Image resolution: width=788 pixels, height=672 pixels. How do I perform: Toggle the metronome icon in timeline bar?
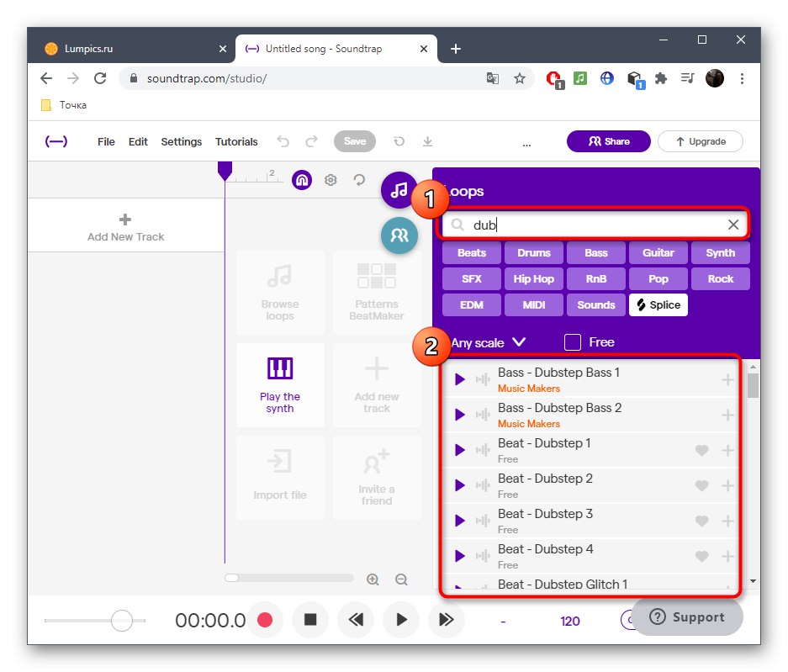pos(302,180)
